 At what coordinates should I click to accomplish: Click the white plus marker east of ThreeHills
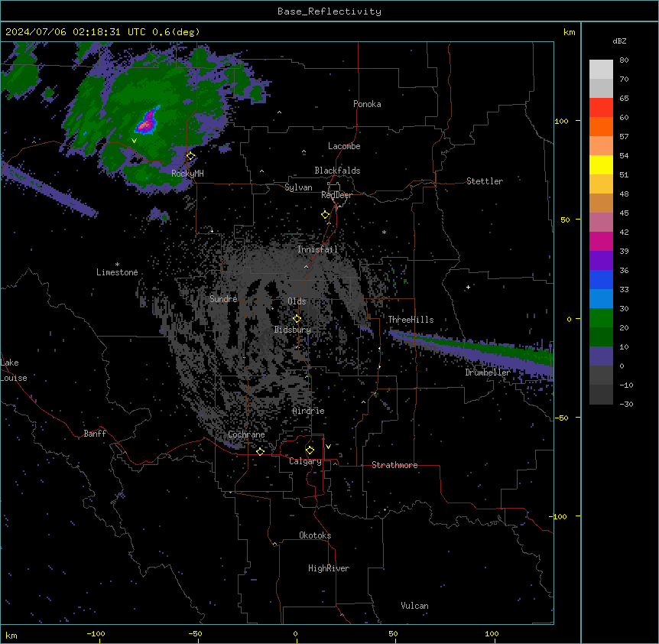pos(468,287)
